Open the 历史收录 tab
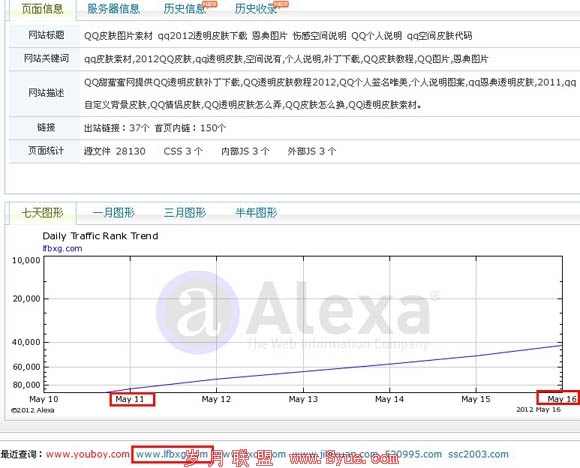The height and width of the screenshot is (468, 580). (256, 9)
